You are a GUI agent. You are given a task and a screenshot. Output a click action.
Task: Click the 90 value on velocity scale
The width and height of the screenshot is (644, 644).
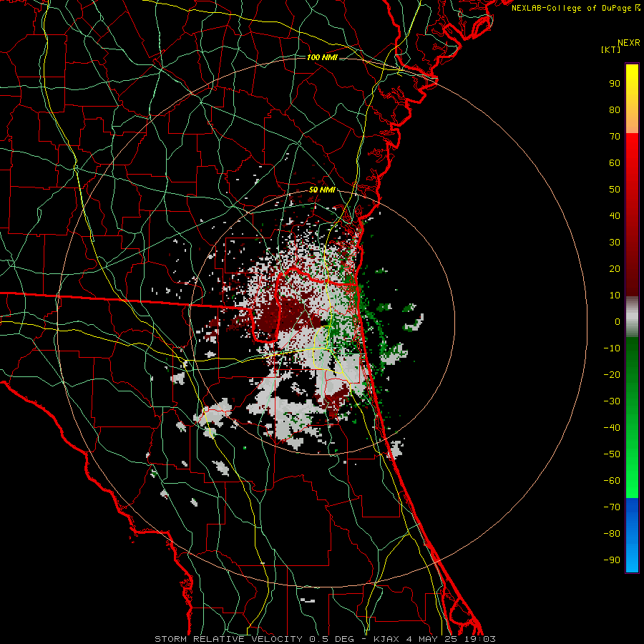615,84
